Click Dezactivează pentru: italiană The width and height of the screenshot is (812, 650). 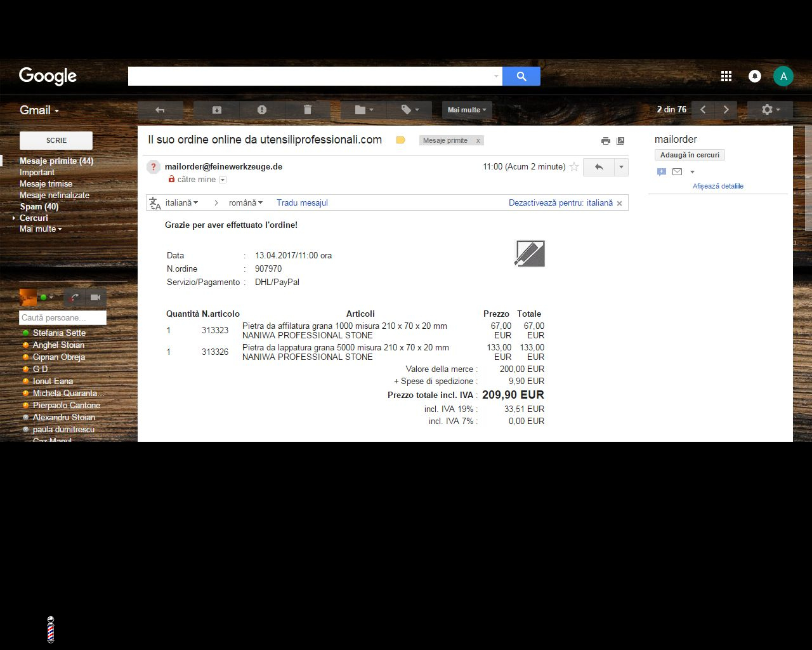561,203
